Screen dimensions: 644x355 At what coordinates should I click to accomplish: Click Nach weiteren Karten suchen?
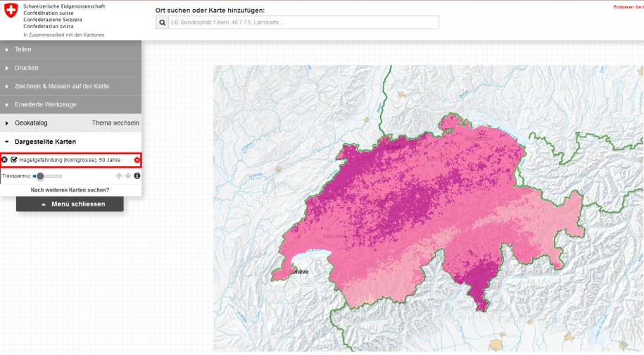[x=70, y=190]
